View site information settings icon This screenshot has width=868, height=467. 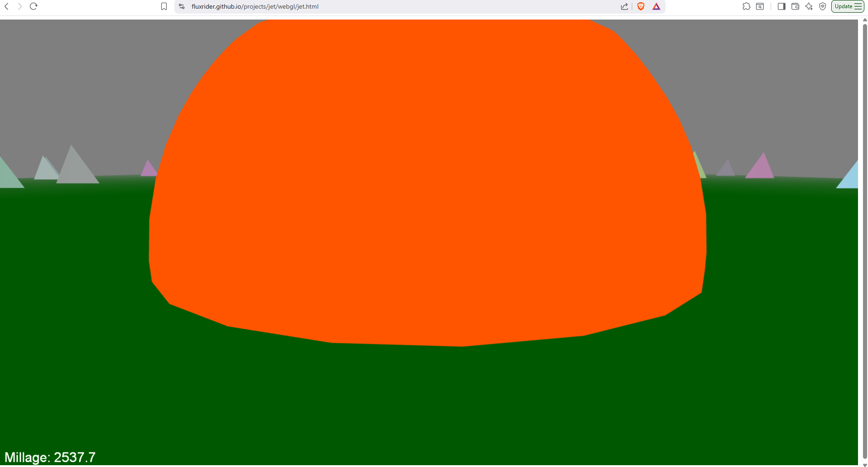click(182, 6)
